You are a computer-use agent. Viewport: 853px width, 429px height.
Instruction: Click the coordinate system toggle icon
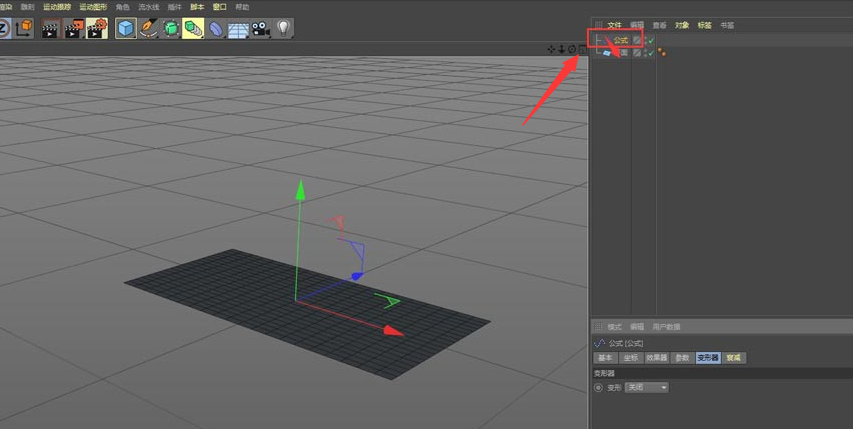pos(24,28)
